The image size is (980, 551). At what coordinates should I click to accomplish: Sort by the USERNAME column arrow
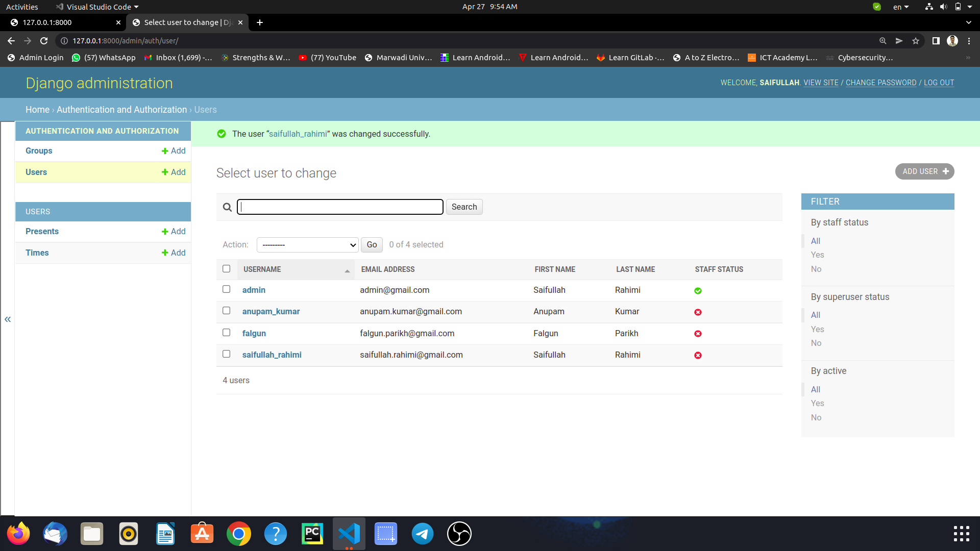pyautogui.click(x=348, y=270)
